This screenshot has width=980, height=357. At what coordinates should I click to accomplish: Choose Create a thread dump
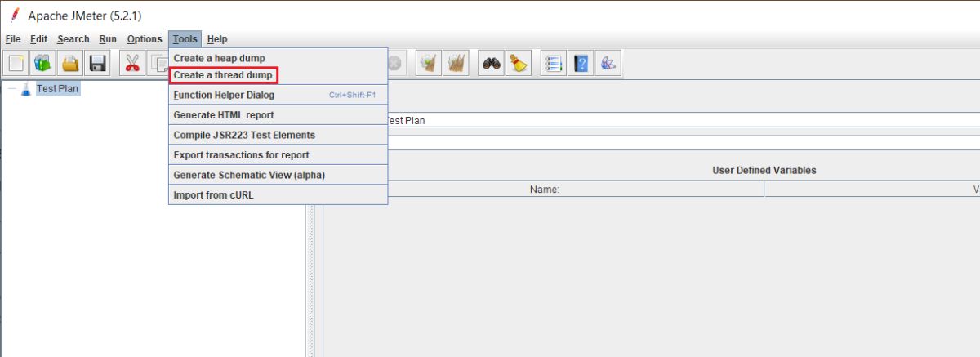[278, 75]
